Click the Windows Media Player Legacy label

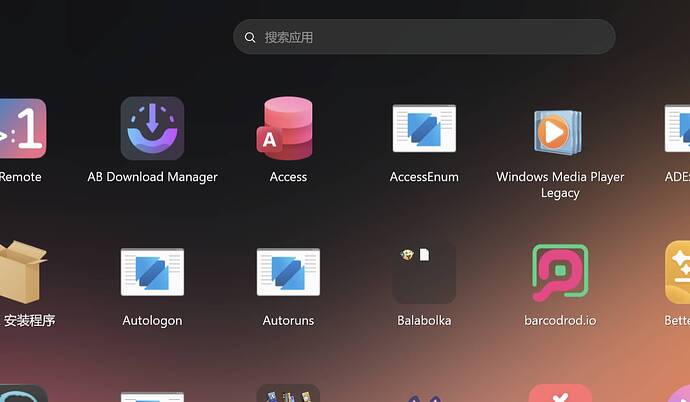coord(560,185)
